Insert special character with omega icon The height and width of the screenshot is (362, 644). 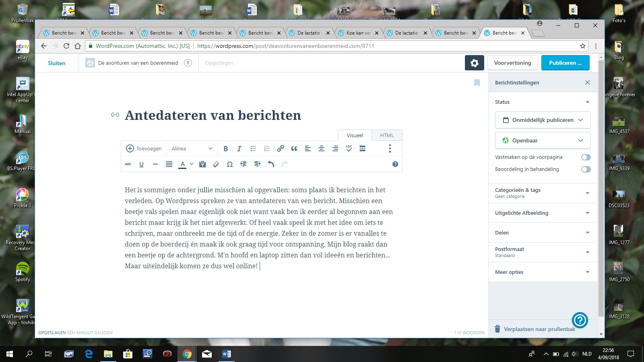(x=230, y=164)
